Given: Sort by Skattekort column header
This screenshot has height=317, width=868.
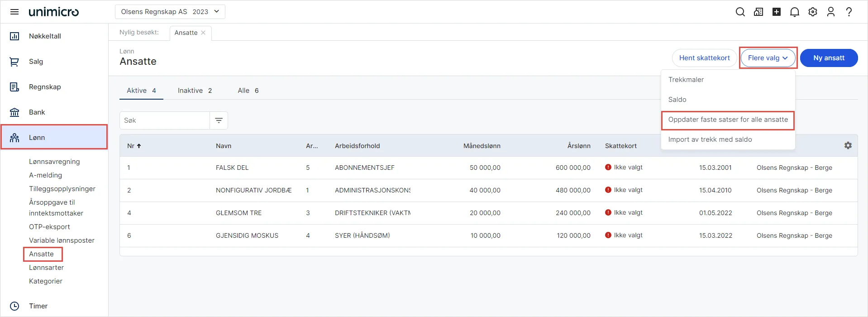Looking at the screenshot, I should 620,146.
